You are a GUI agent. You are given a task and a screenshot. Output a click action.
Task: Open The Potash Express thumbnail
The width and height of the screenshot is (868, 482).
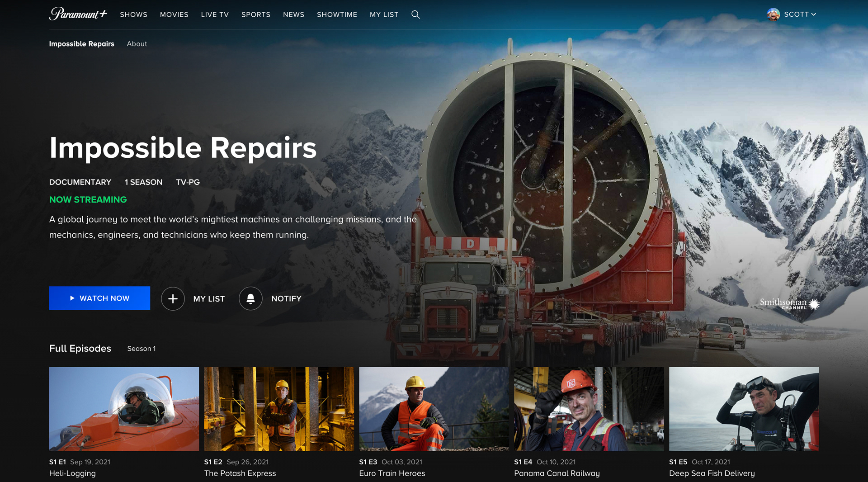(x=279, y=409)
